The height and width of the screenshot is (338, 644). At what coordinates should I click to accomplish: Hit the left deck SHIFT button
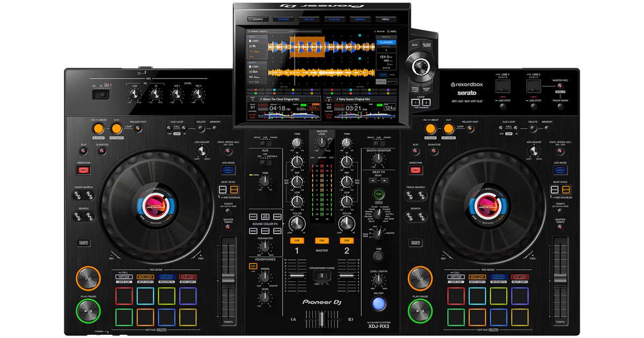[x=83, y=243]
